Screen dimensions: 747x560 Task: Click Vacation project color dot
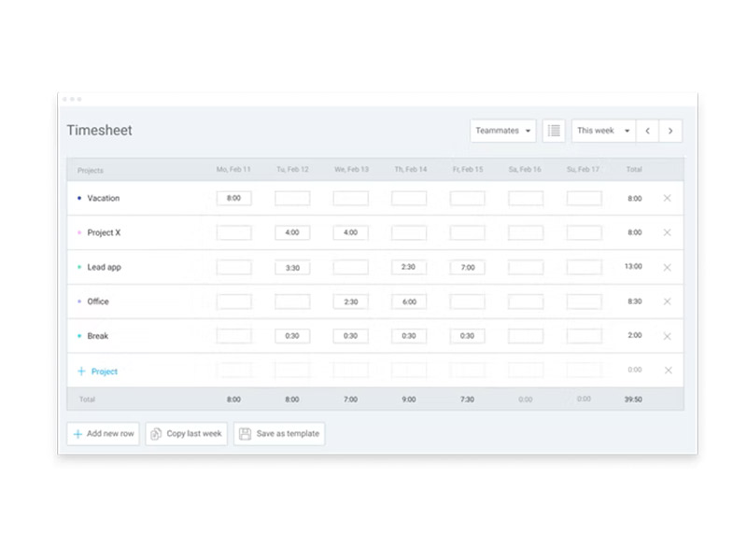point(79,198)
